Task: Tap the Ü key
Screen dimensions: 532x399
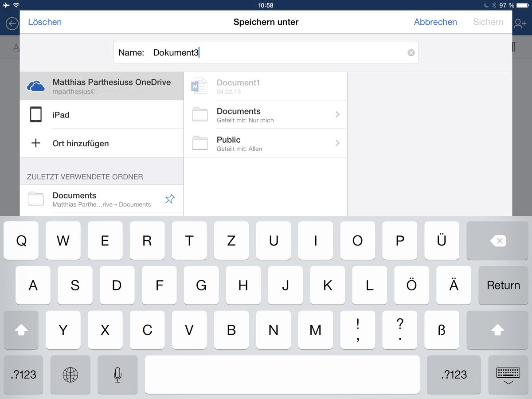Action: pos(442,241)
